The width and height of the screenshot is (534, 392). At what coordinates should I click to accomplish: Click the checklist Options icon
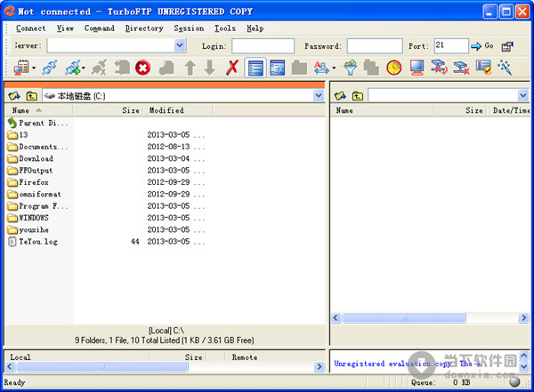[x=483, y=68]
